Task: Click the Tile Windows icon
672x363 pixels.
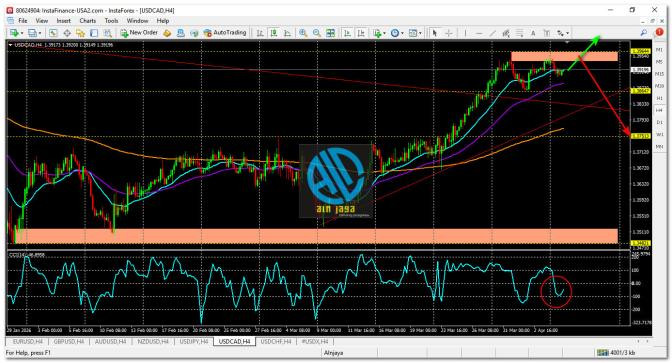Action: tap(330, 33)
